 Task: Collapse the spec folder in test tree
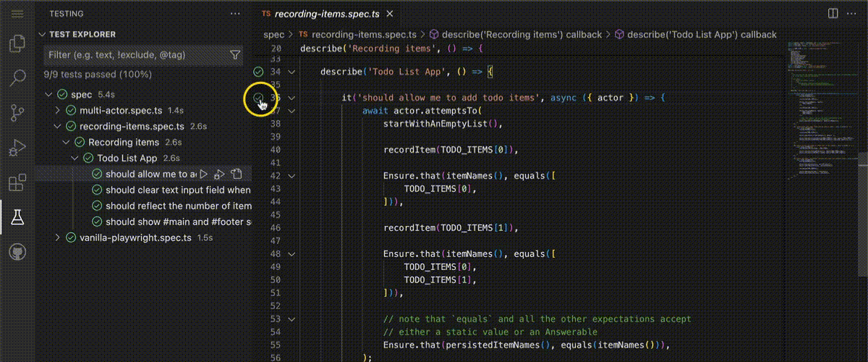(x=49, y=95)
